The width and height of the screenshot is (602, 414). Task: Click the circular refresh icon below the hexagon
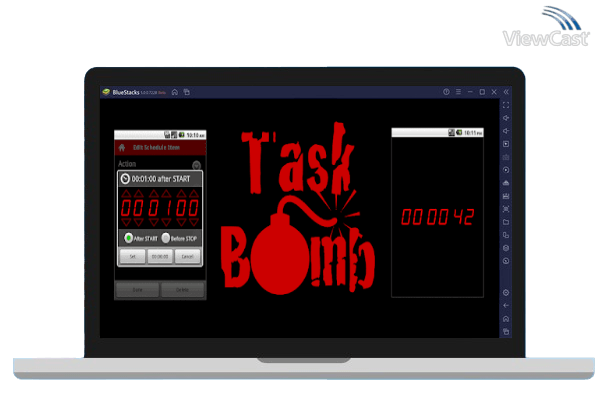(x=506, y=261)
